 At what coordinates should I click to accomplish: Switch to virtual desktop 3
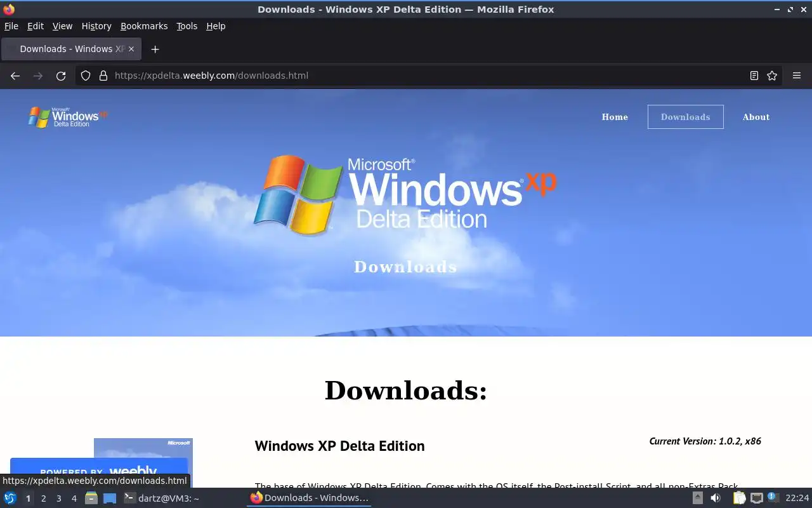pyautogui.click(x=58, y=498)
